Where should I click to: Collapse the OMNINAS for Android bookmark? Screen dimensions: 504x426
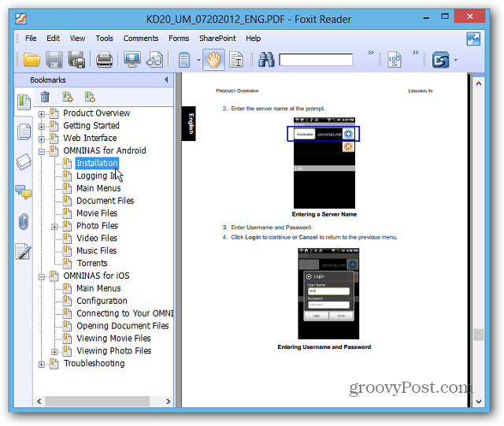(x=42, y=151)
